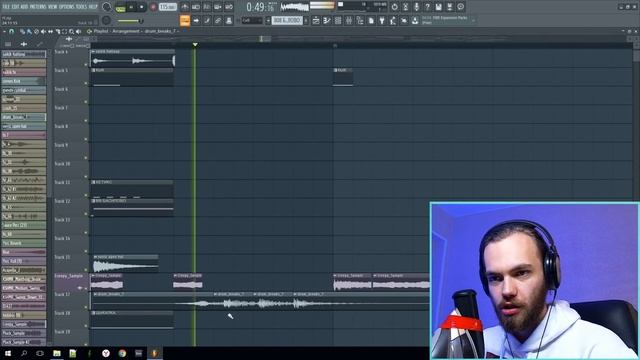Open the Browser view icon
640x360 pixels.
click(x=360, y=20)
